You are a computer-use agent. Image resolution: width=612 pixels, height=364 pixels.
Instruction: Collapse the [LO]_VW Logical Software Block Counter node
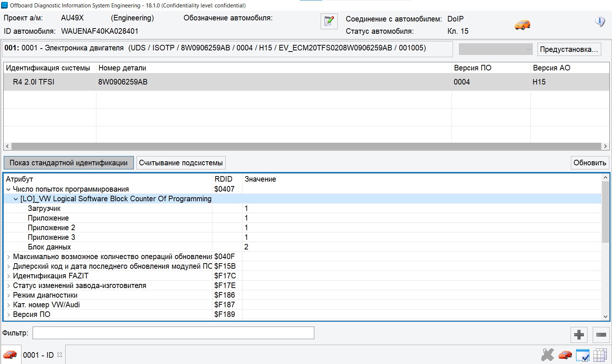tap(16, 199)
